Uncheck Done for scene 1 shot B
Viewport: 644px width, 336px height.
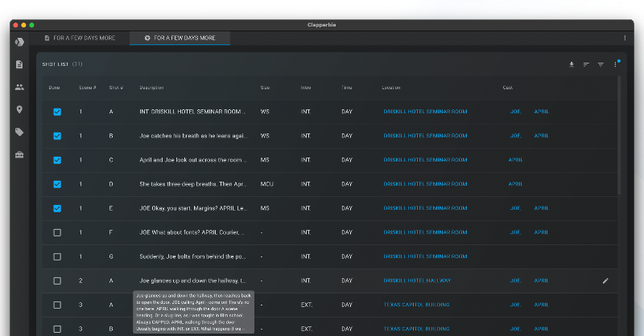(57, 136)
